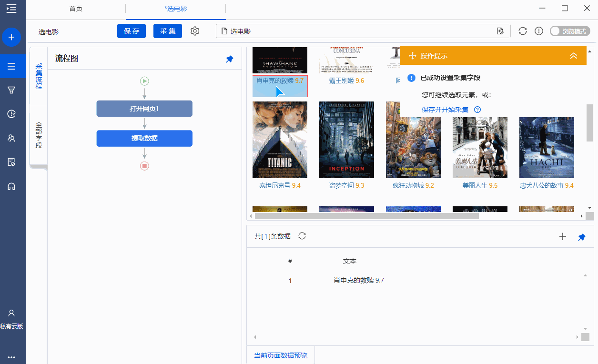Click the Shawshank Redemption poster
This screenshot has width=598, height=364.
[280, 60]
